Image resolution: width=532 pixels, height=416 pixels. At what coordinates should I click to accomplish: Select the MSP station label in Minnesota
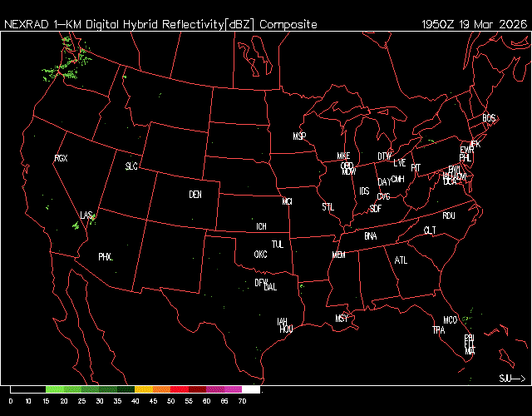(x=299, y=136)
